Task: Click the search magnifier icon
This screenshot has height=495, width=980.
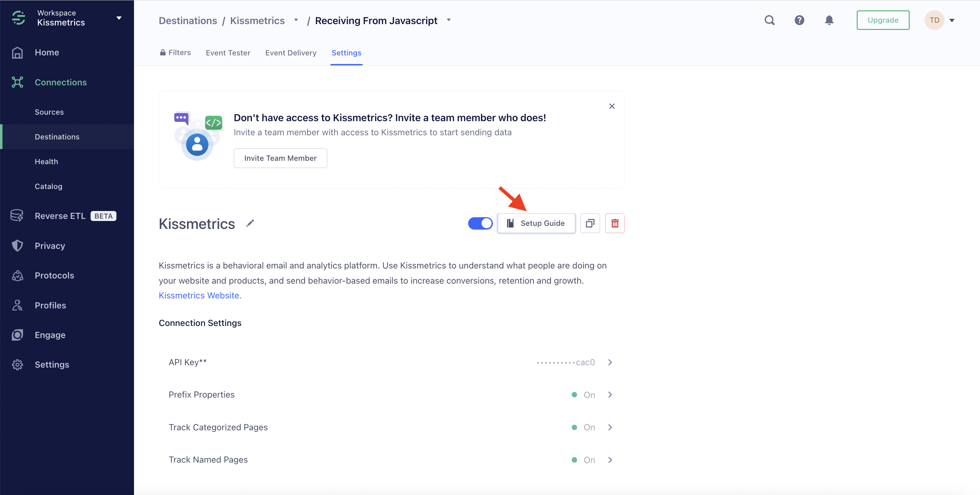Action: tap(769, 20)
